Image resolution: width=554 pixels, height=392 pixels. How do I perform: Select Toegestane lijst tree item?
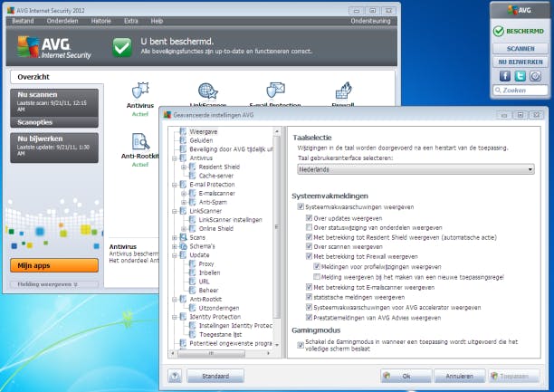tap(221, 334)
